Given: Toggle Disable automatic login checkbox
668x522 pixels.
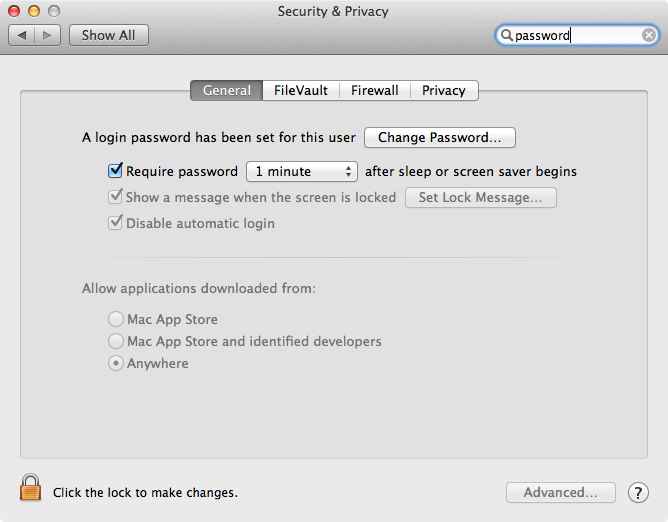Looking at the screenshot, I should coord(115,223).
